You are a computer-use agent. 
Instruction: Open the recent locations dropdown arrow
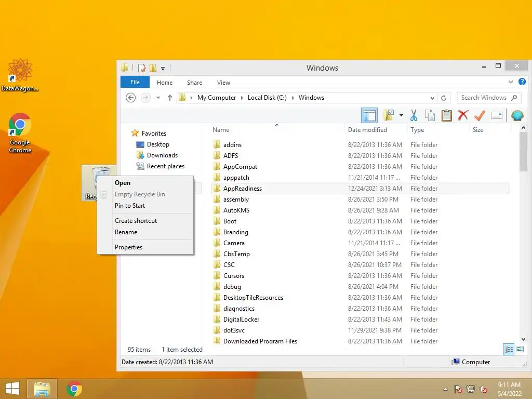point(158,98)
